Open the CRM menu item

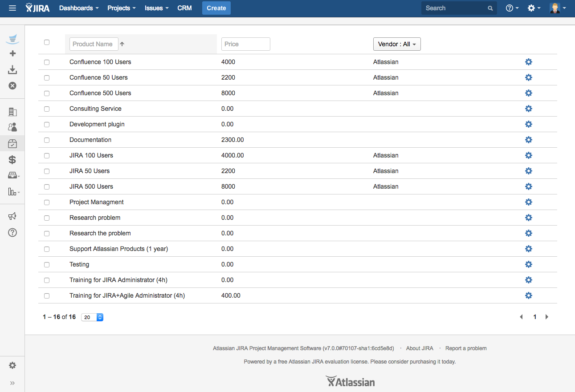tap(184, 8)
